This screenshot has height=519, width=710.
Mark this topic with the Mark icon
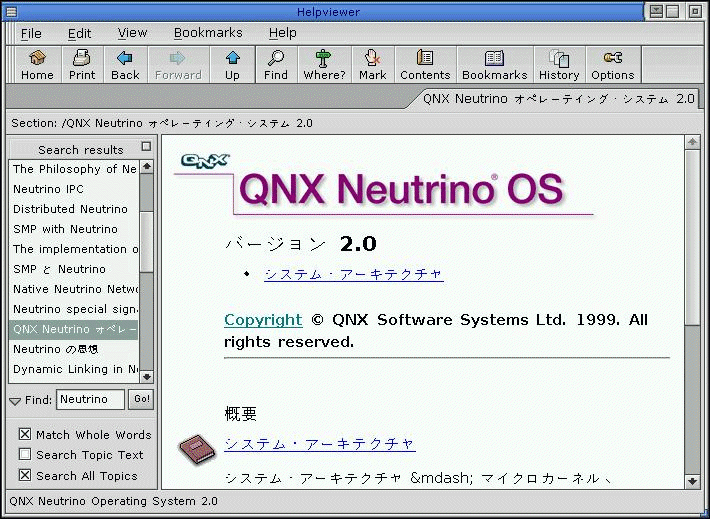(373, 65)
